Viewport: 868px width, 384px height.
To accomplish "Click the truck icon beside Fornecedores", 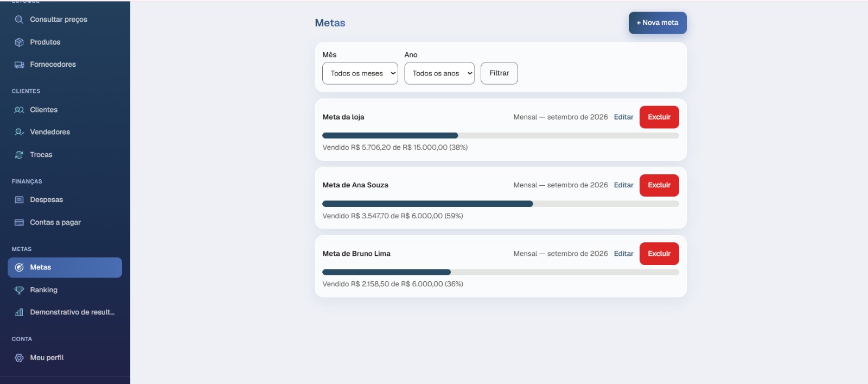I will click(19, 65).
